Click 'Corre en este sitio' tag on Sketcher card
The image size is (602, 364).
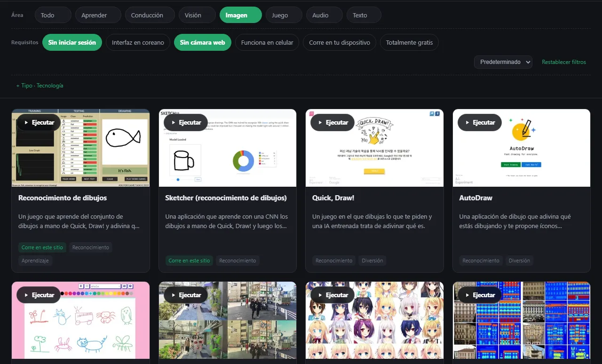click(189, 261)
